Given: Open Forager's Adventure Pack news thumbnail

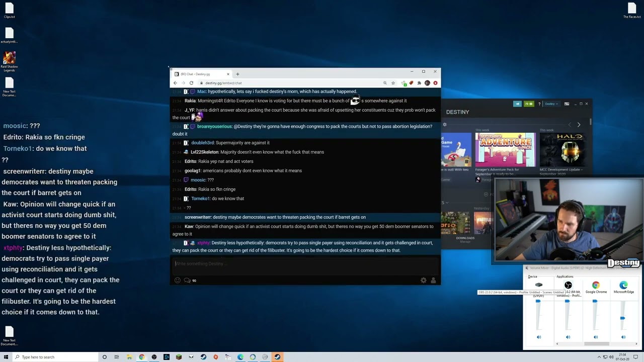Looking at the screenshot, I should point(505,150).
